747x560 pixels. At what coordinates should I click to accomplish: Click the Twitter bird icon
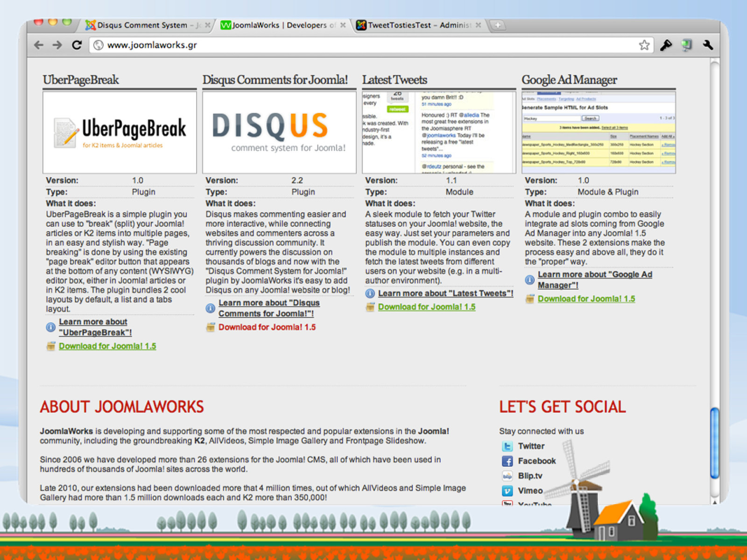pyautogui.click(x=507, y=446)
